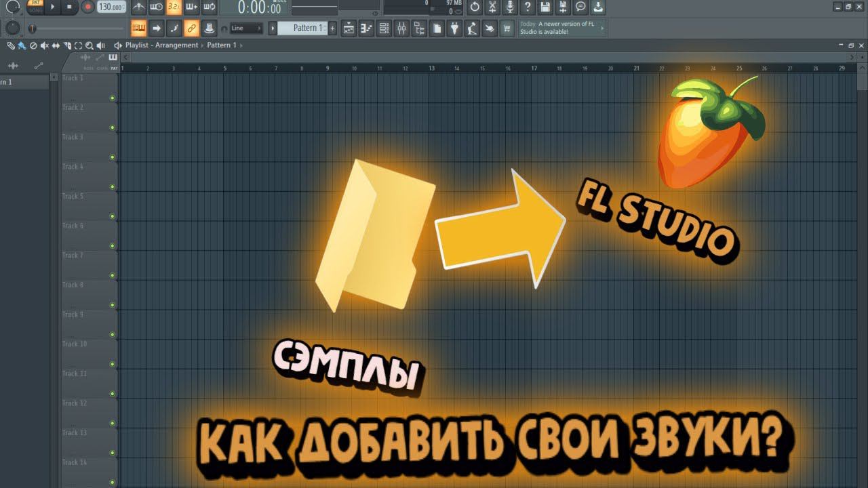Viewport: 868px width, 488px height.
Task: Click the microphone recording icon
Action: click(510, 7)
